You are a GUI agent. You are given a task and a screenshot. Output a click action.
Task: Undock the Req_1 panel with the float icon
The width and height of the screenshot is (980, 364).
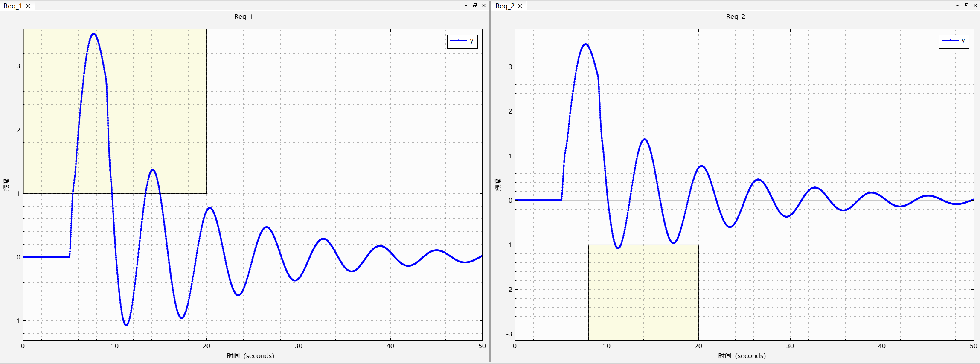[475, 6]
